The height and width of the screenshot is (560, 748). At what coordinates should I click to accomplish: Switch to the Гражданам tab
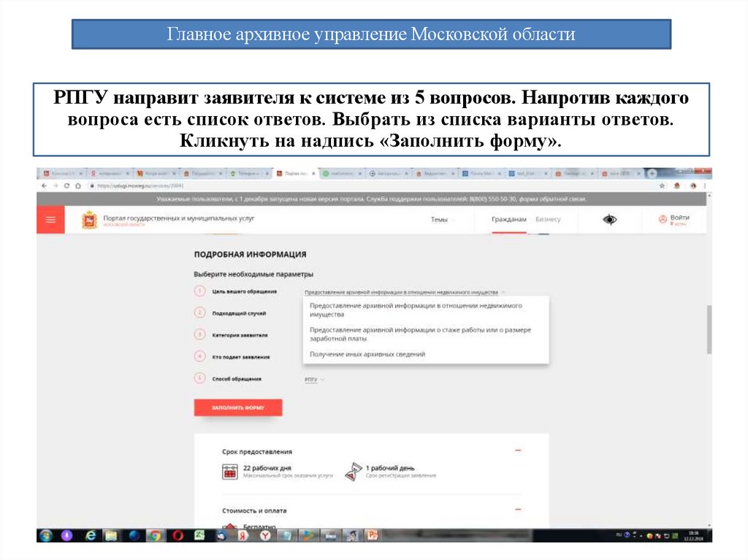pos(508,219)
